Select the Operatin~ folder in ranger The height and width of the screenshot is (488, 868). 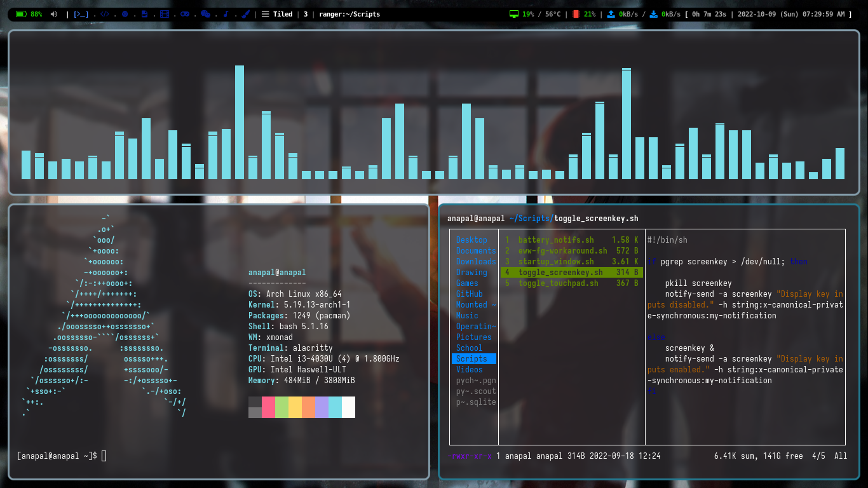coord(476,326)
